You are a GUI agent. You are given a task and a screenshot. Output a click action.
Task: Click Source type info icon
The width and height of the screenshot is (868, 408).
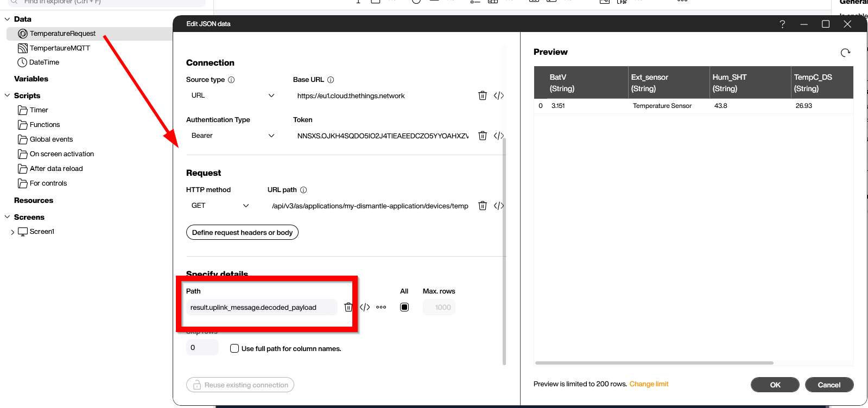coord(231,80)
